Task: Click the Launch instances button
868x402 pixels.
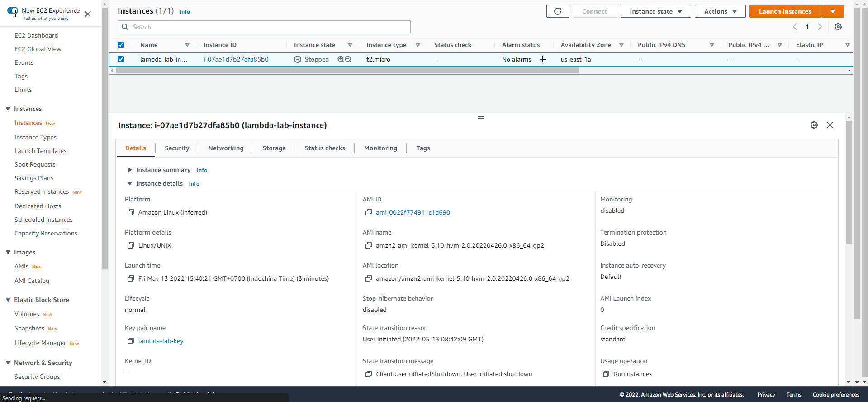Action: 785,11
